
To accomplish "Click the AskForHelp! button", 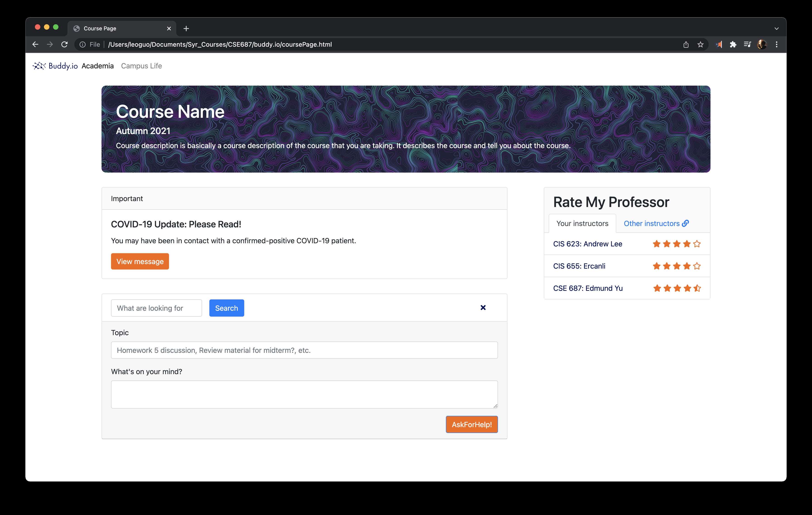I will click(471, 424).
